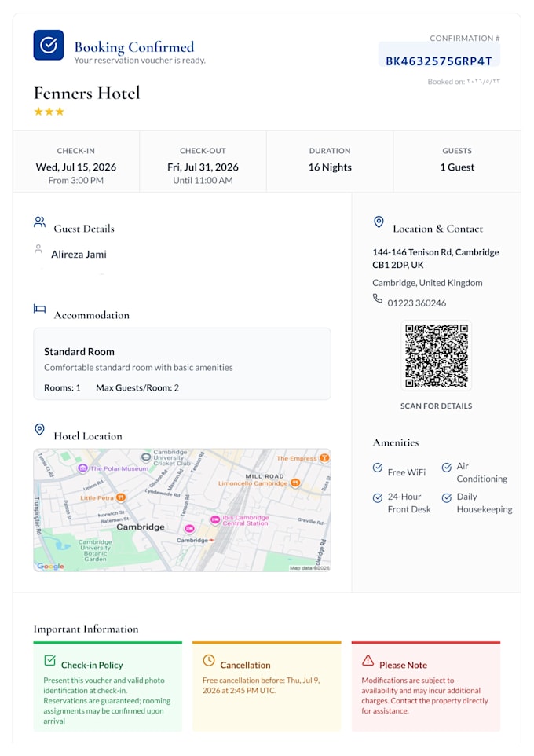Image resolution: width=534 pixels, height=756 pixels.
Task: Click the free cancellation deadline text
Action: [x=261, y=685]
